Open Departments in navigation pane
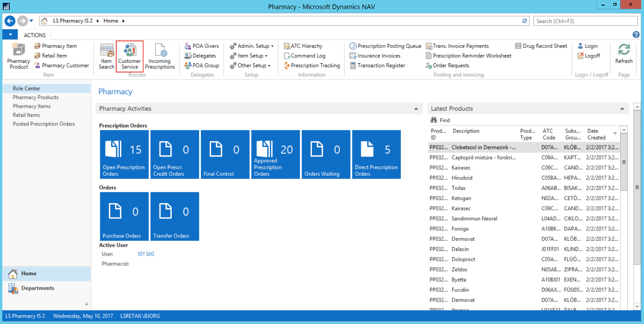This screenshot has width=644, height=324. [x=38, y=288]
